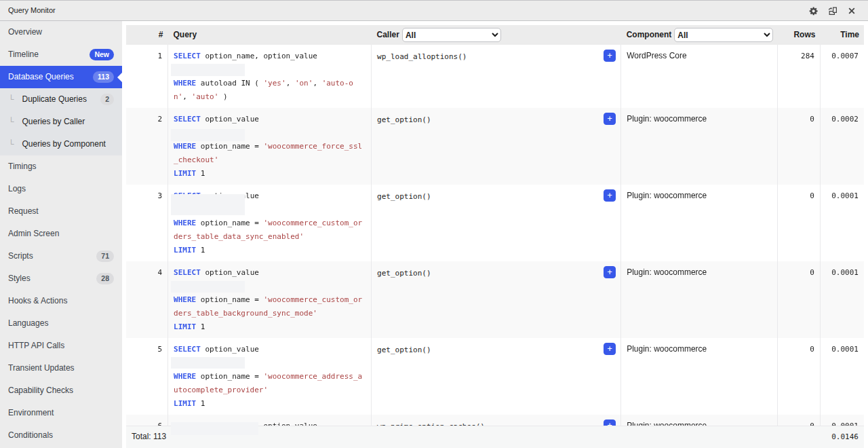868x448 pixels.
Task: Click the 0.0146 total time
Action: [845, 437]
